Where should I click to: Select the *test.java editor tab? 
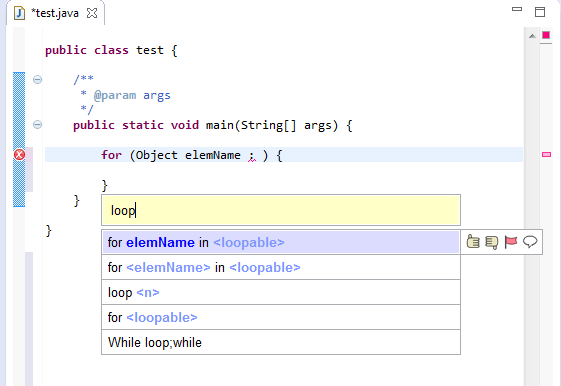click(x=55, y=13)
